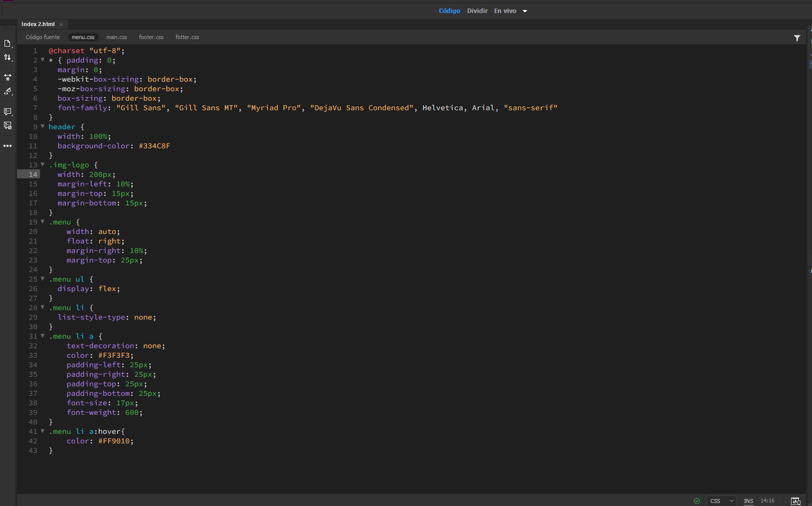Open the footer.css related file
Image resolution: width=812 pixels, height=506 pixels.
coord(151,37)
